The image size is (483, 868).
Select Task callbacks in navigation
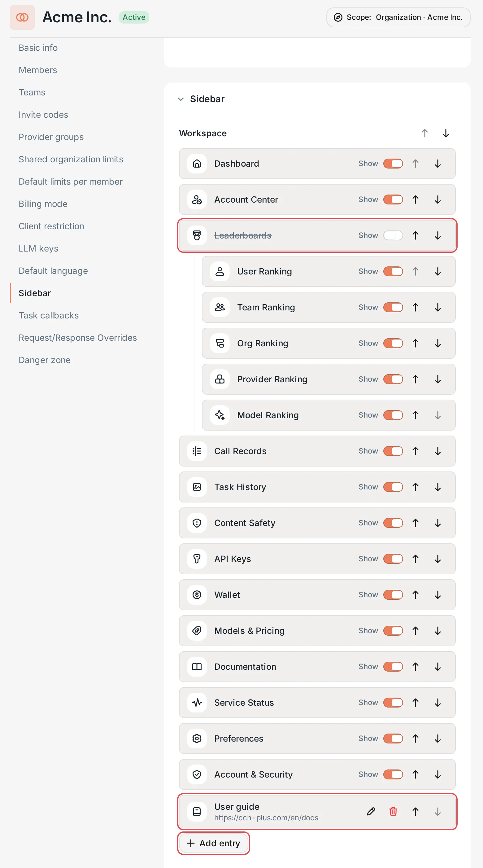click(x=49, y=315)
